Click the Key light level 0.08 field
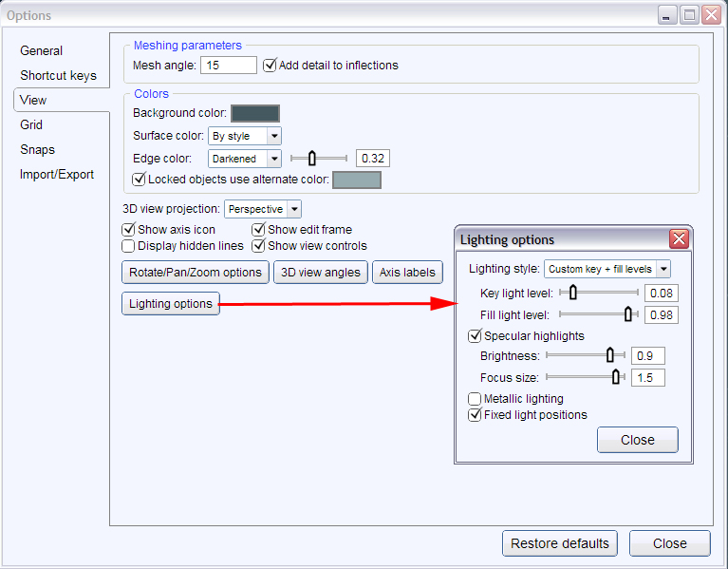This screenshot has height=569, width=728. pyautogui.click(x=662, y=294)
